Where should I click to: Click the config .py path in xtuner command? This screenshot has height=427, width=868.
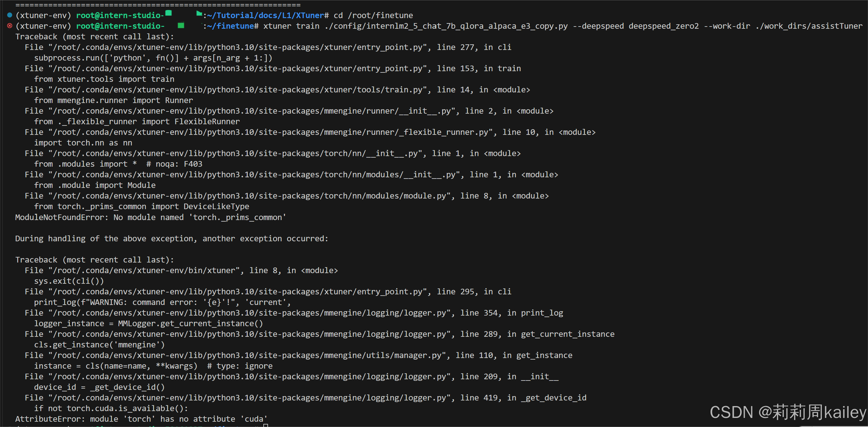tap(446, 26)
